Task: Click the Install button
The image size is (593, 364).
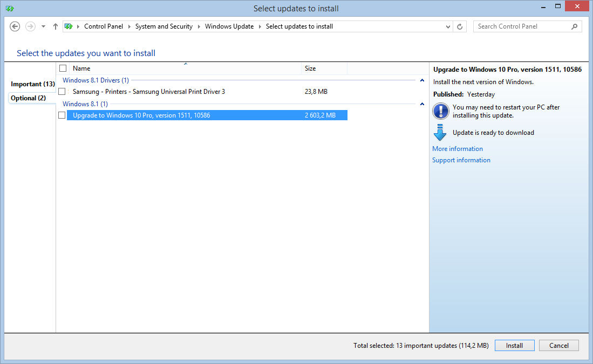Action: click(x=514, y=346)
